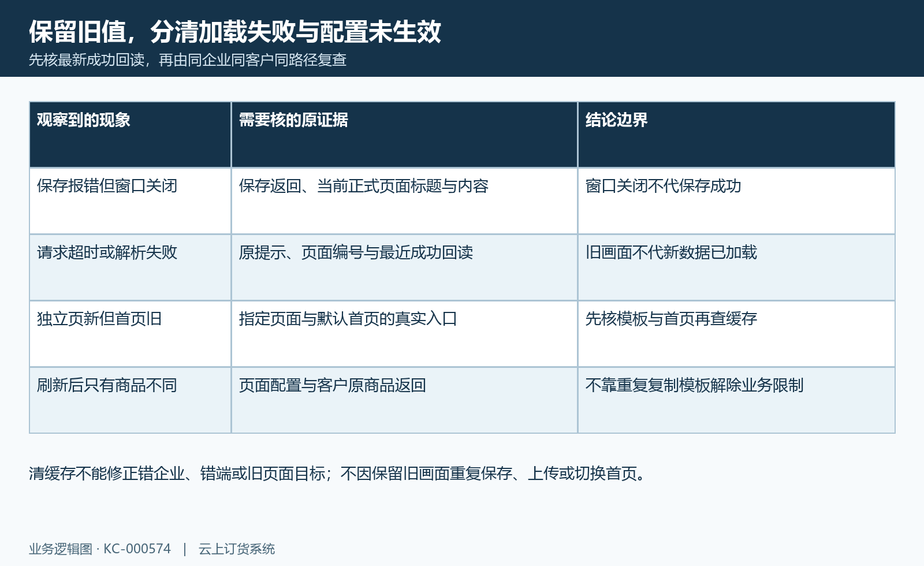Click footer text 云上订货系统
The width and height of the screenshot is (924, 566).
(237, 549)
